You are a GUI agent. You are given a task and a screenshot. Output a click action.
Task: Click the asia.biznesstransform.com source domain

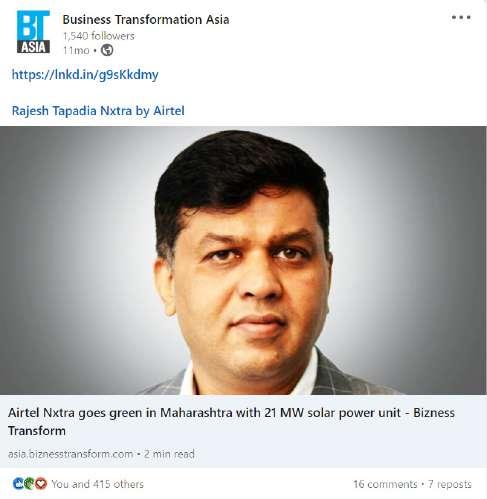tap(71, 454)
